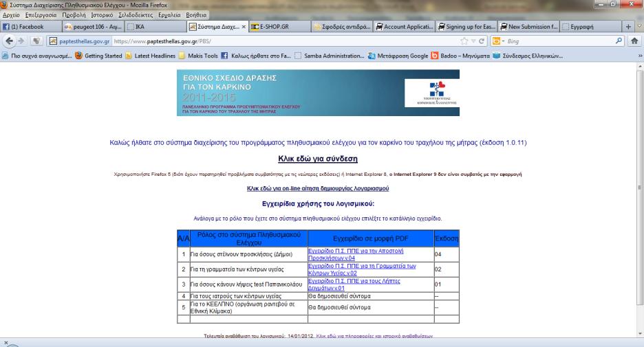Open the Πιο συχνά αναγνωσμέ... bookmark
This screenshot has height=347, width=644.
tap(37, 56)
